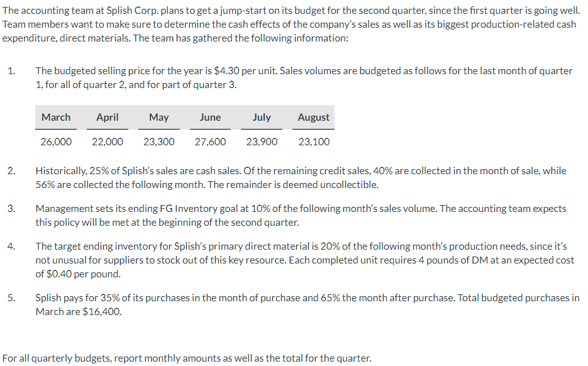Click the 'For all quarterly budgets' sentence

(x=187, y=358)
